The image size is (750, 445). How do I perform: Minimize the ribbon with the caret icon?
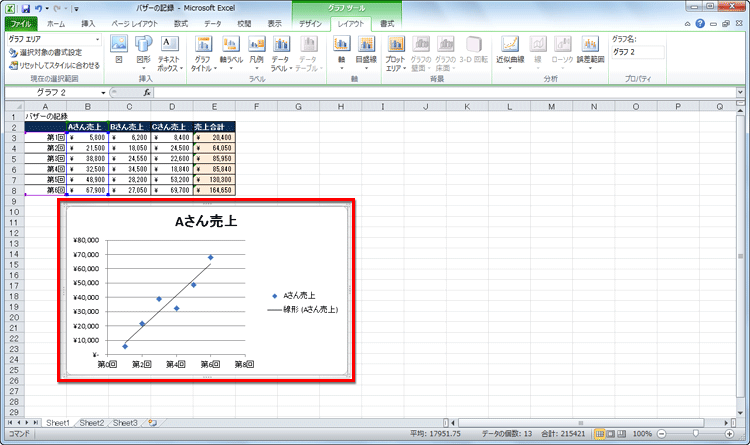(x=688, y=23)
